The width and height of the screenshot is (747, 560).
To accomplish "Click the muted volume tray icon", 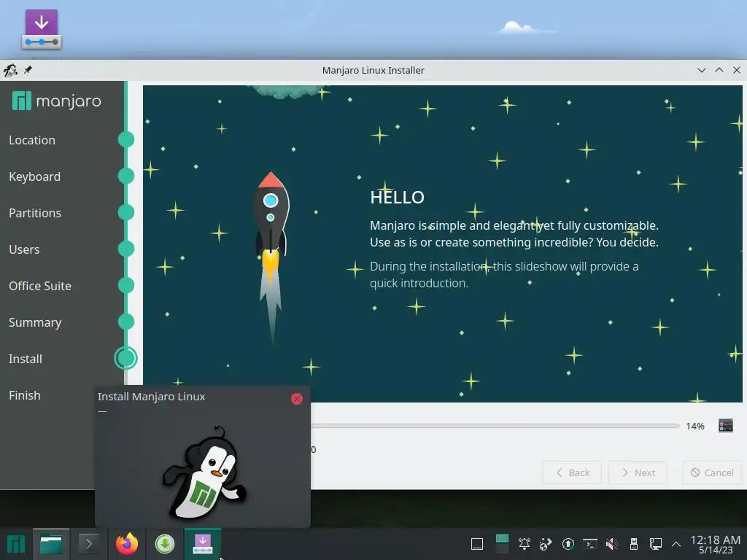I will [x=612, y=543].
